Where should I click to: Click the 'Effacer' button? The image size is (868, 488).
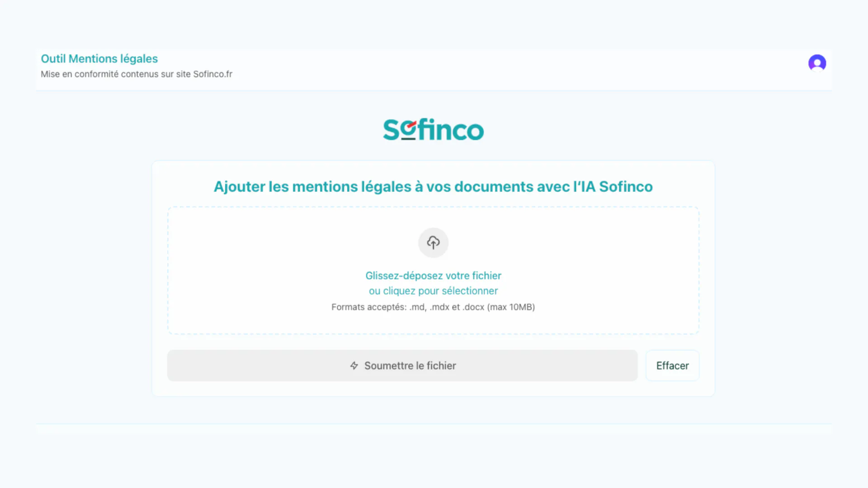pos(672,366)
